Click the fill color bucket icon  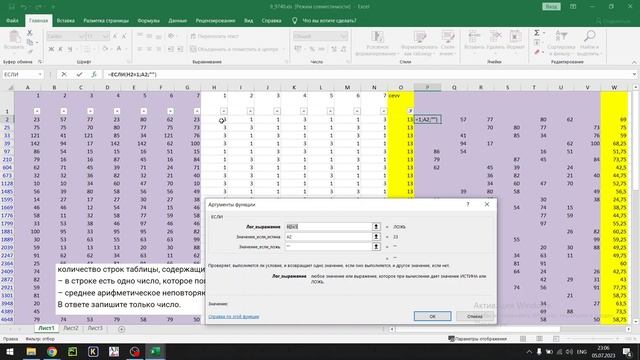coord(105,49)
